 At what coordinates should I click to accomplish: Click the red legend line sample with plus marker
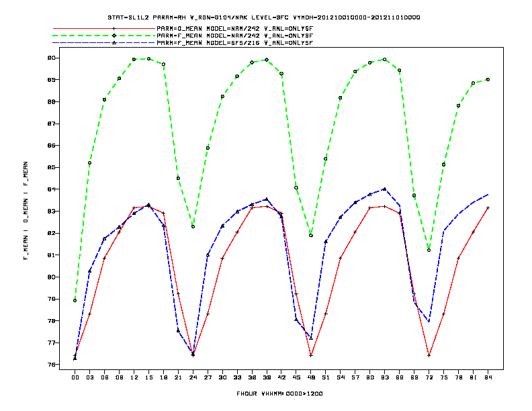[104, 28]
